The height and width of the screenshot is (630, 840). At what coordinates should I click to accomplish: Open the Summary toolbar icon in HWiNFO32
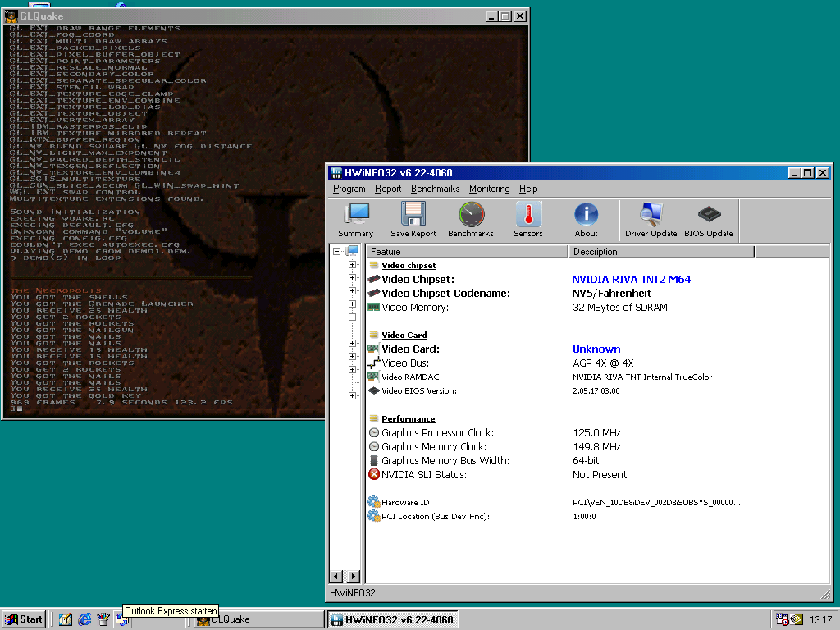pyautogui.click(x=355, y=220)
